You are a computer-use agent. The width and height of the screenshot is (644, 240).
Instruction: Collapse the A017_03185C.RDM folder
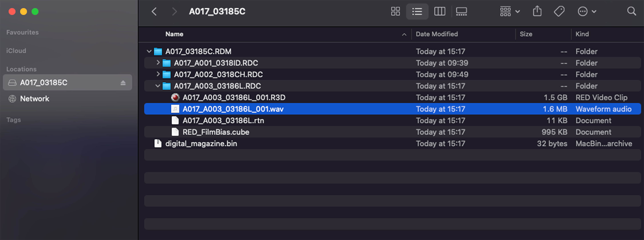coord(149,52)
